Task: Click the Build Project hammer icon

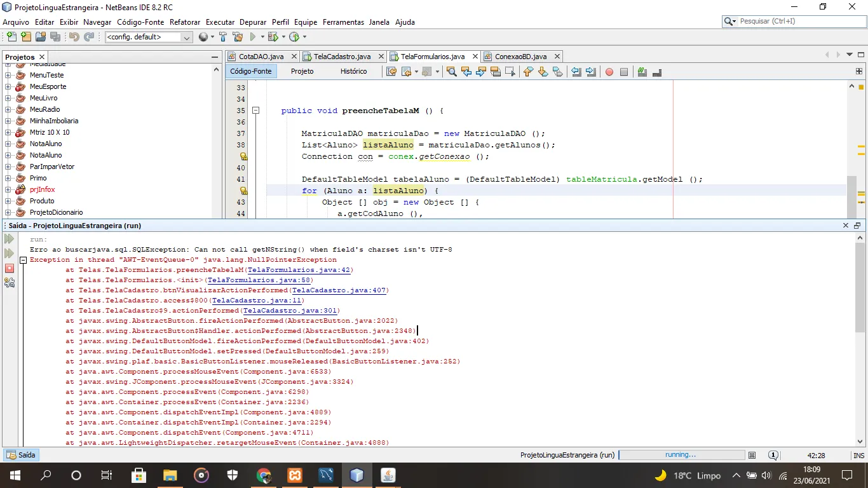Action: click(x=223, y=37)
